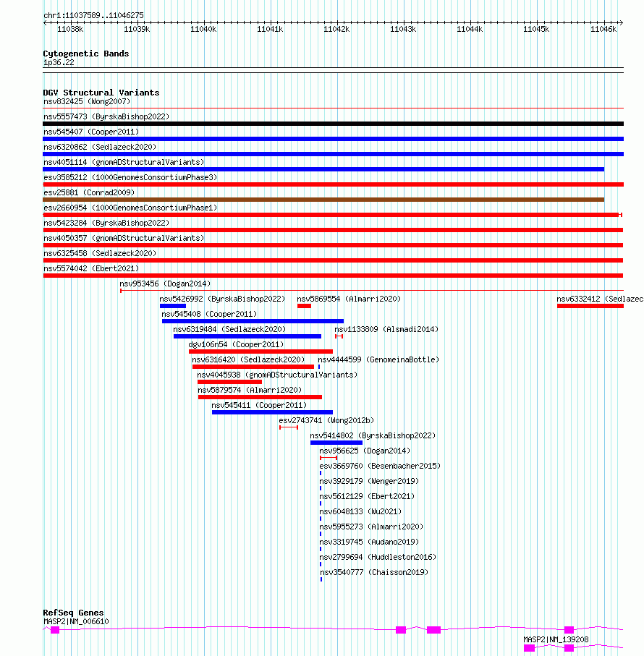Click nsv1133809 (Alsmadi2014) label

pyautogui.click(x=386, y=329)
